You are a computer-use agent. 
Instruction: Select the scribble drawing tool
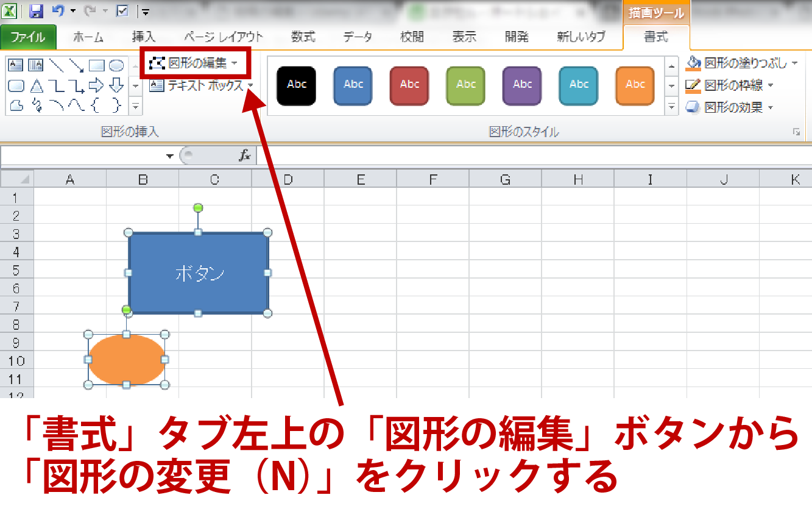point(35,105)
